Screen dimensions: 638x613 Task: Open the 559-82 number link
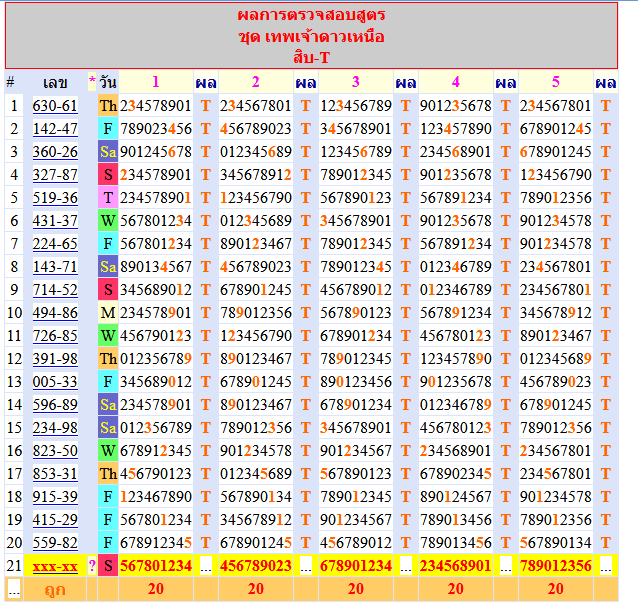click(x=54, y=542)
